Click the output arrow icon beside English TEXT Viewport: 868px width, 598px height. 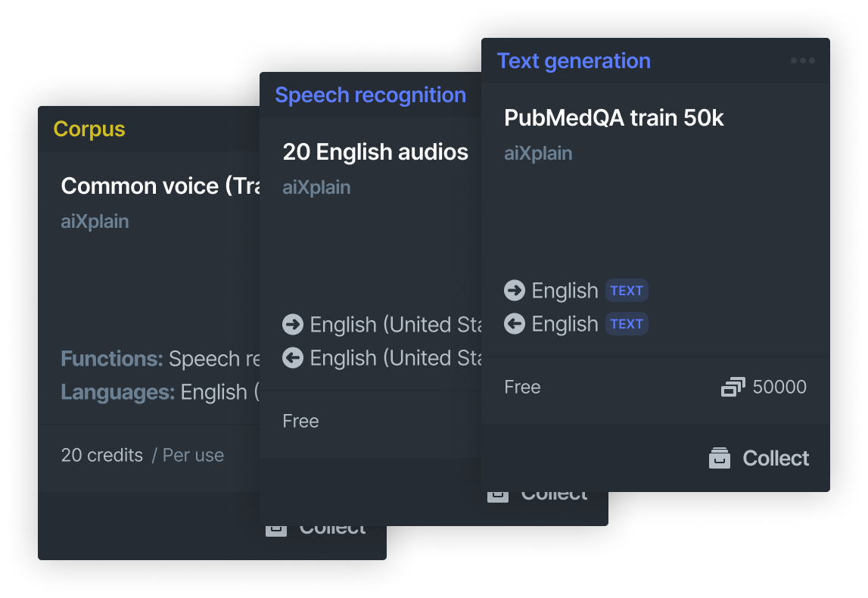click(x=515, y=323)
